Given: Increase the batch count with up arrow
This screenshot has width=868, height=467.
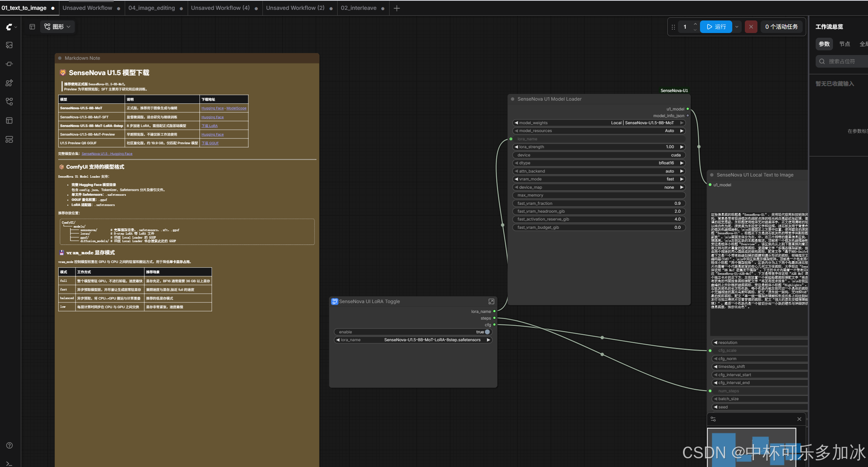Looking at the screenshot, I should click(695, 24).
